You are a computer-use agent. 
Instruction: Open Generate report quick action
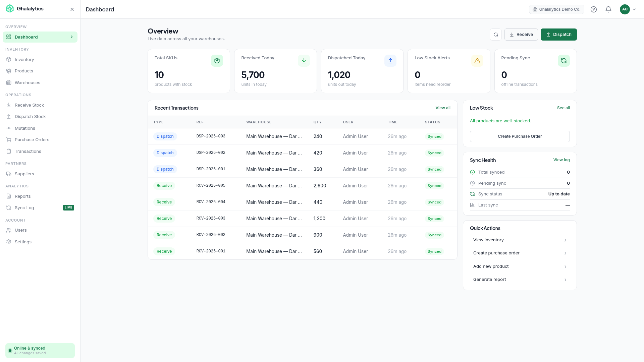[x=520, y=280]
